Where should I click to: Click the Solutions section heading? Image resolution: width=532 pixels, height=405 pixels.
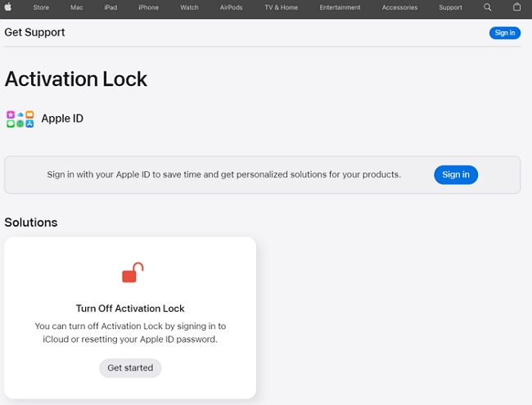pyautogui.click(x=31, y=223)
